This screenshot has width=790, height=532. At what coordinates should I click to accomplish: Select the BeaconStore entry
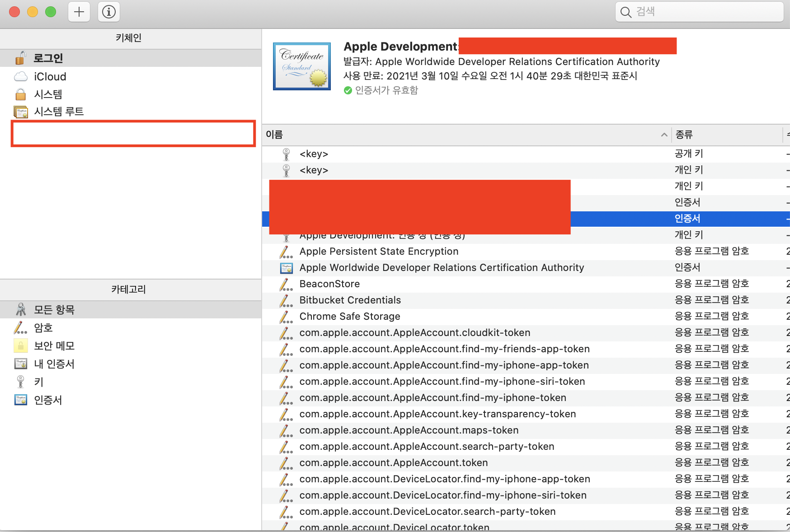pos(526,284)
